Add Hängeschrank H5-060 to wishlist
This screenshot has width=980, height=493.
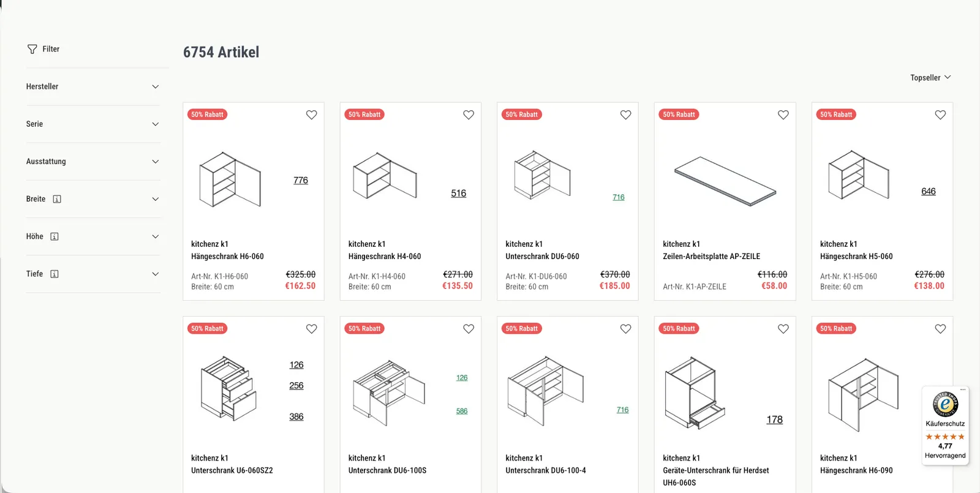click(940, 115)
